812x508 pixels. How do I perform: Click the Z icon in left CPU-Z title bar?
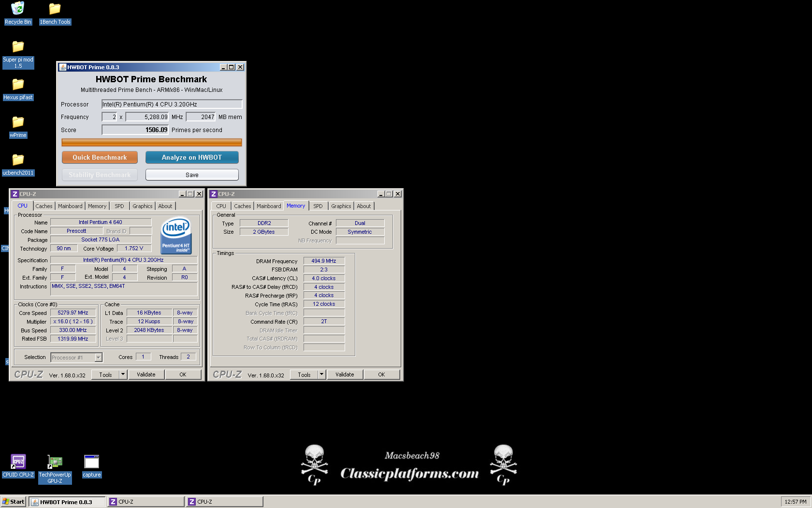pyautogui.click(x=15, y=194)
